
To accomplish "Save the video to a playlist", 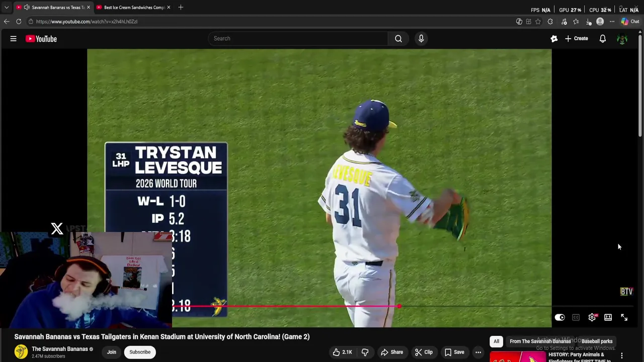I will [454, 352].
